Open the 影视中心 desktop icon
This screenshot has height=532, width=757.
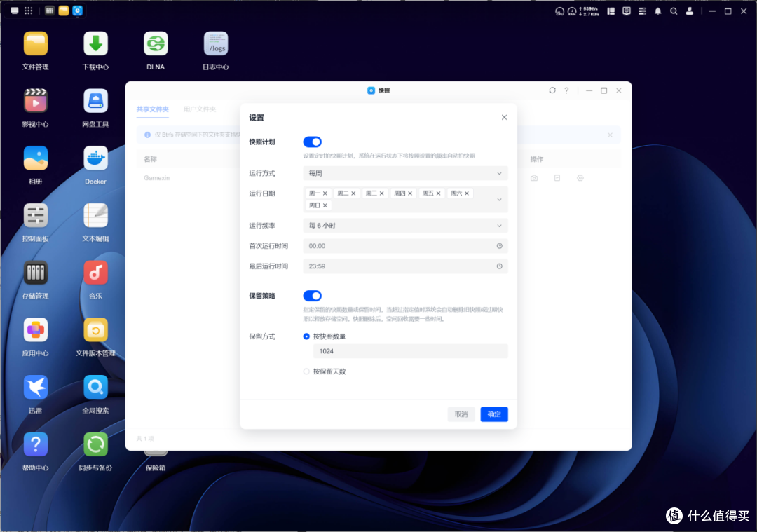[x=35, y=102]
